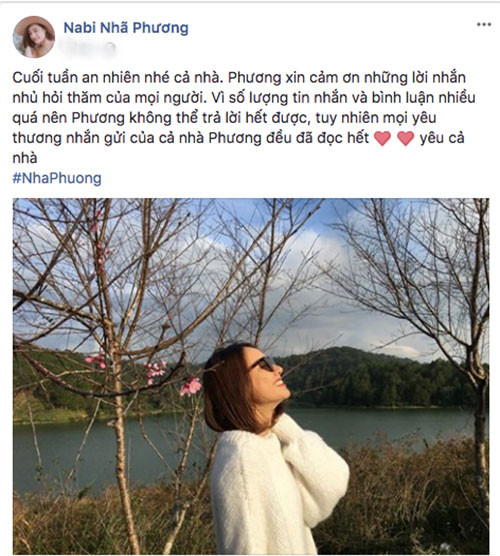Click Nabi Nhã Phương's profile picture
This screenshot has width=500, height=556.
34,37
